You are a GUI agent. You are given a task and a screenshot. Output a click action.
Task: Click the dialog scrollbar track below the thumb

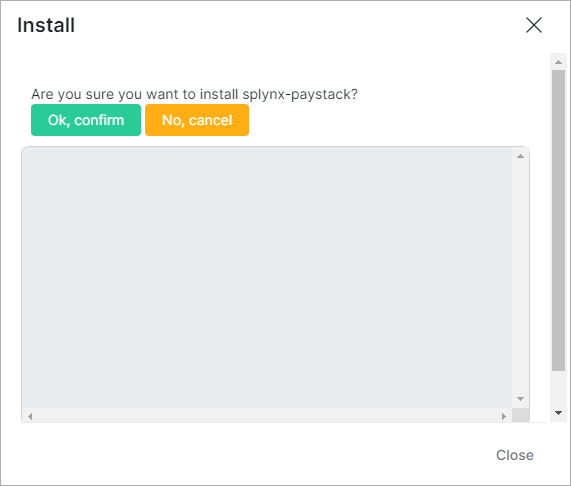tap(558, 388)
